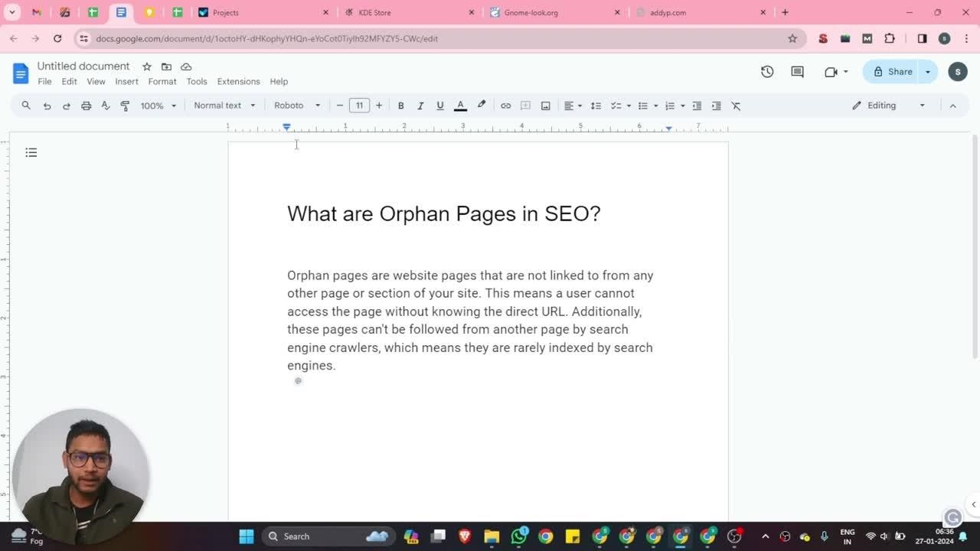Click the Insert link icon
This screenshot has height=551, width=980.
[505, 106]
